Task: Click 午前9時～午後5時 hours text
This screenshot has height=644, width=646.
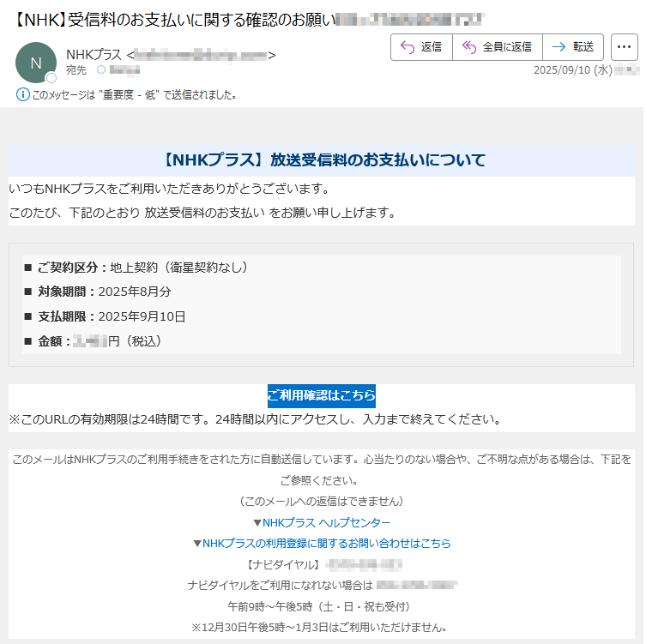Action: pos(320,606)
